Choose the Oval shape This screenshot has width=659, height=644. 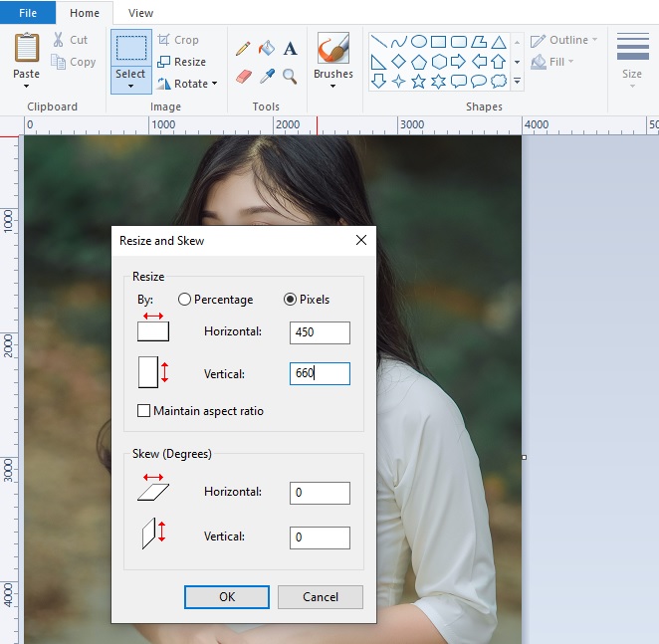[x=419, y=42]
